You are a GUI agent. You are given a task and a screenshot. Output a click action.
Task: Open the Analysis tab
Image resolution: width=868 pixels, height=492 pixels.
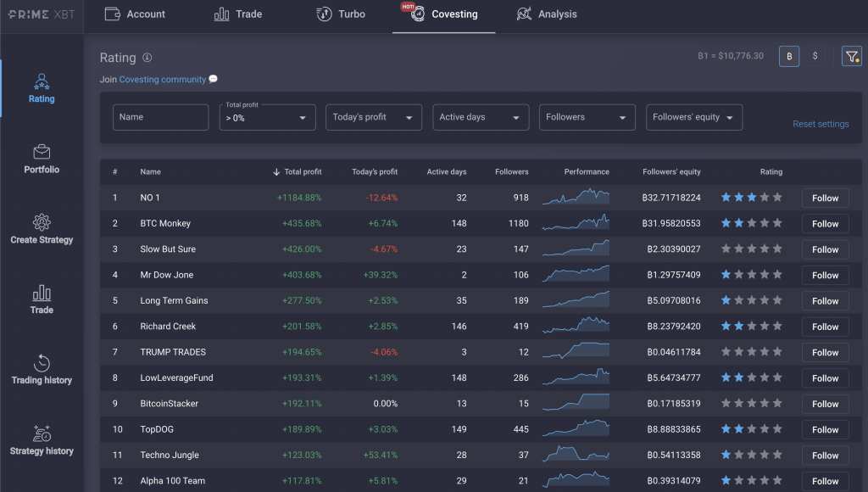(x=547, y=14)
